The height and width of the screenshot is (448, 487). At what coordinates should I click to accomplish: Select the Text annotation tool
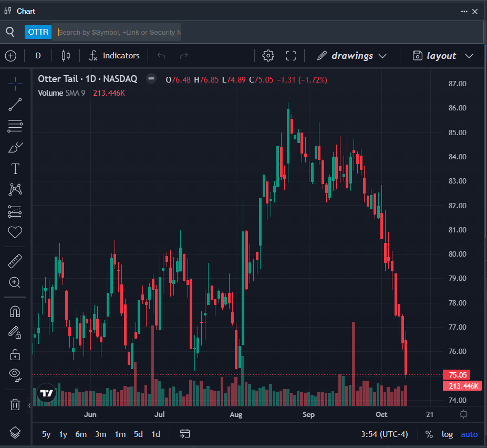click(x=15, y=169)
